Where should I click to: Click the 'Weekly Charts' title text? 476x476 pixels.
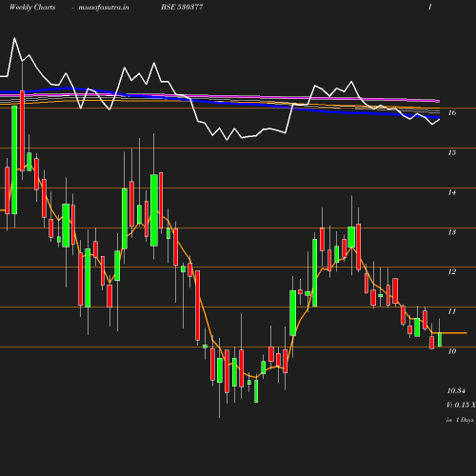click(x=32, y=8)
